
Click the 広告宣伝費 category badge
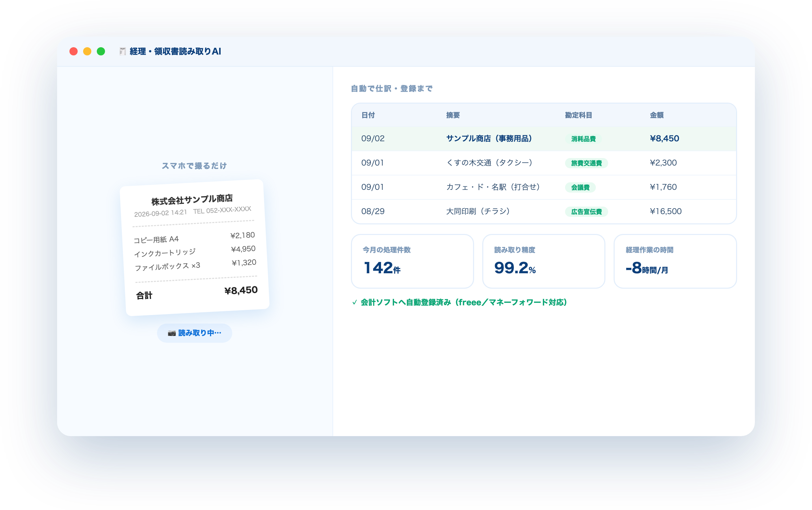586,212
